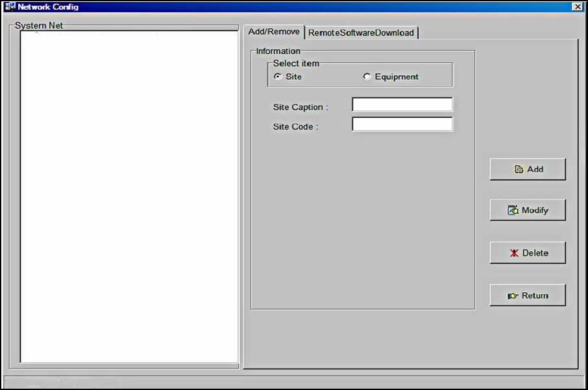This screenshot has height=390, width=588.
Task: Switch to the Add/Remove tab
Action: pyautogui.click(x=274, y=32)
